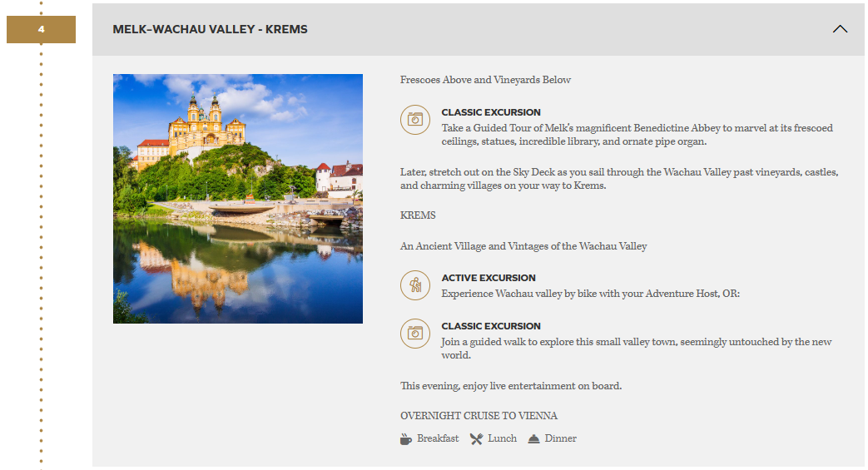Click the day 4 number badge
The width and height of the screenshot is (868, 470).
pos(42,30)
